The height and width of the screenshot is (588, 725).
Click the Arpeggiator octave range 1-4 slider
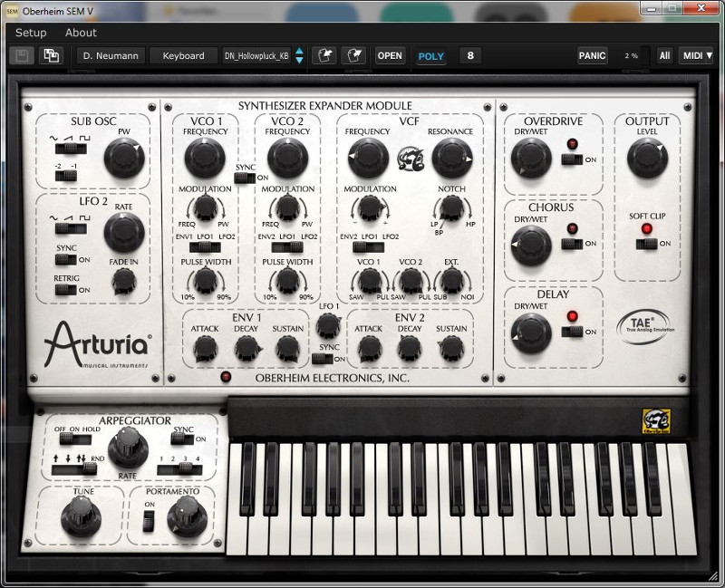click(179, 469)
